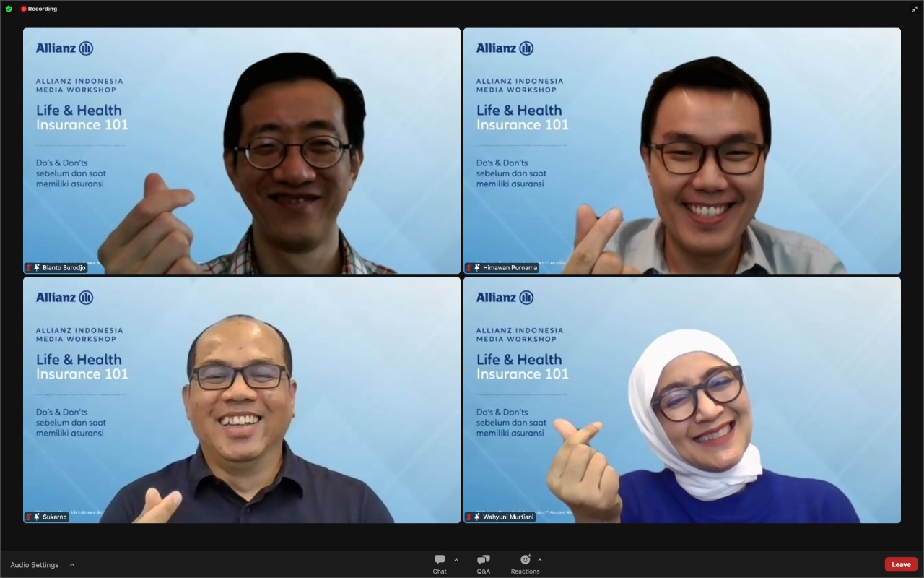Click muted mic icon for Bianto Surodjo
The image size is (924, 578).
point(29,267)
